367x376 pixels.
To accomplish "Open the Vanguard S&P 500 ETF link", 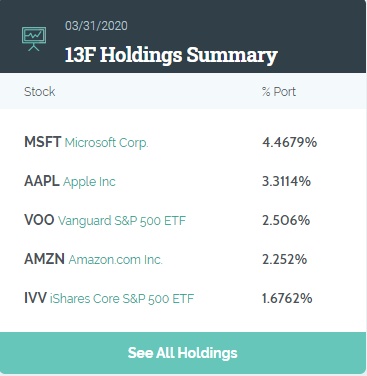I will click(122, 221).
